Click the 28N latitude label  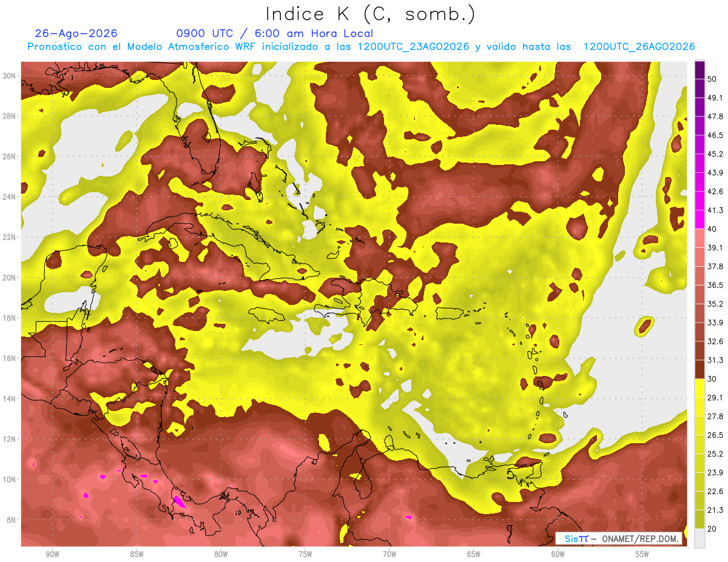[x=10, y=116]
